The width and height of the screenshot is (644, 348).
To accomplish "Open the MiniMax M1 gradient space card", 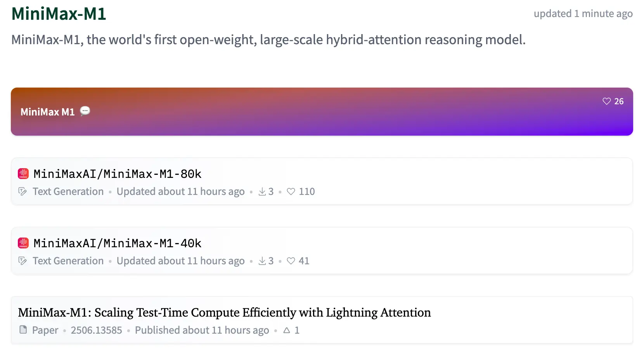I will pyautogui.click(x=322, y=112).
